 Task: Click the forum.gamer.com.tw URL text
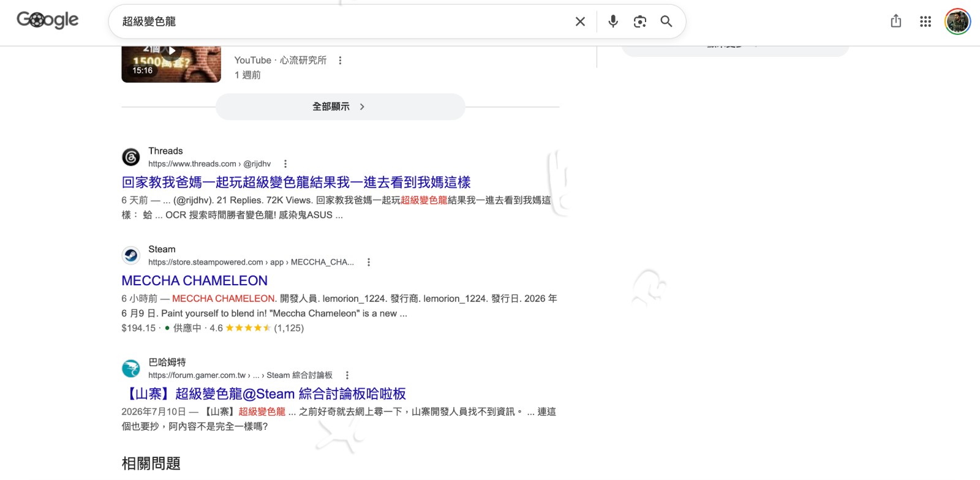click(240, 375)
